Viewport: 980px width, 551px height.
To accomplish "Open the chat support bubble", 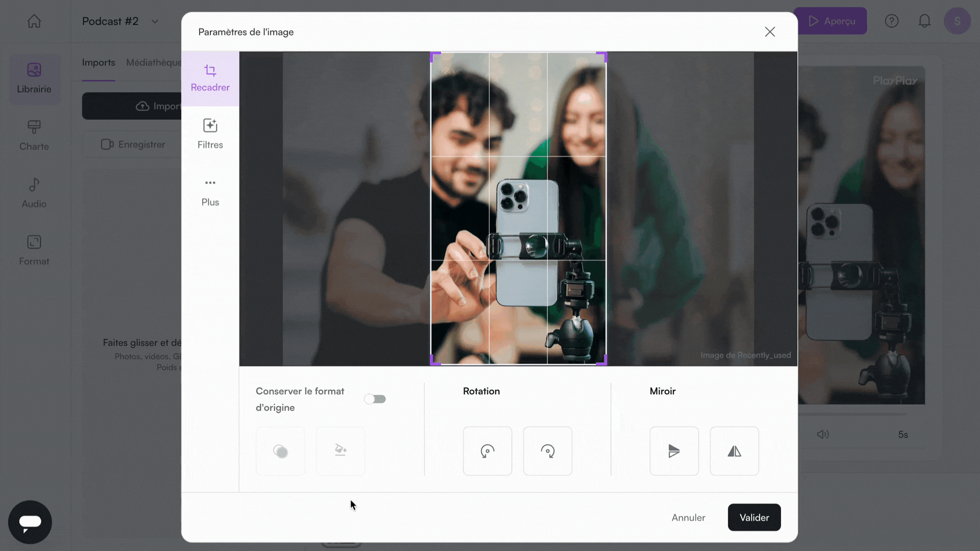I will (30, 522).
